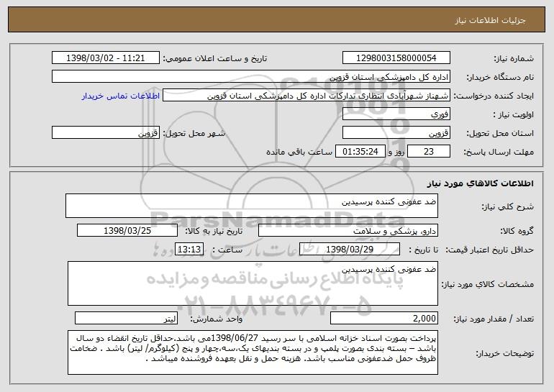Click the request creator field (شهناز شهرآبادی)
The image size is (554, 392).
tap(306, 96)
